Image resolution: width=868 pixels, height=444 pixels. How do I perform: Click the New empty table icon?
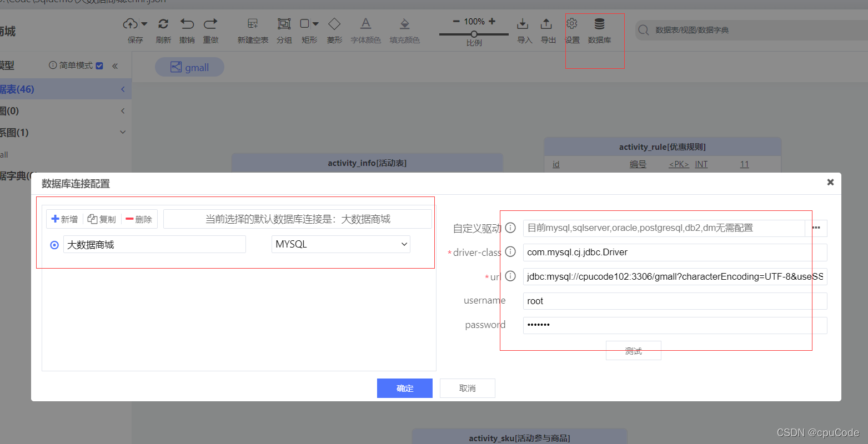click(253, 24)
